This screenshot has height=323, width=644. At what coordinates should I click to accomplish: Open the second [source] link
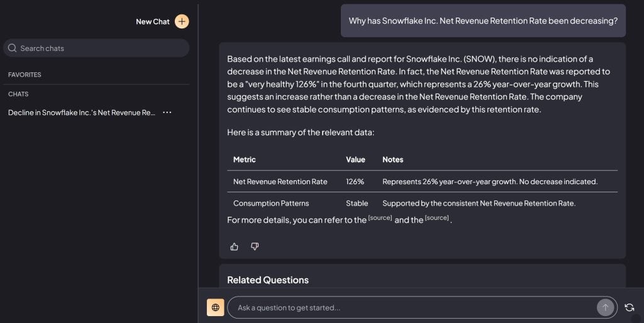point(436,218)
